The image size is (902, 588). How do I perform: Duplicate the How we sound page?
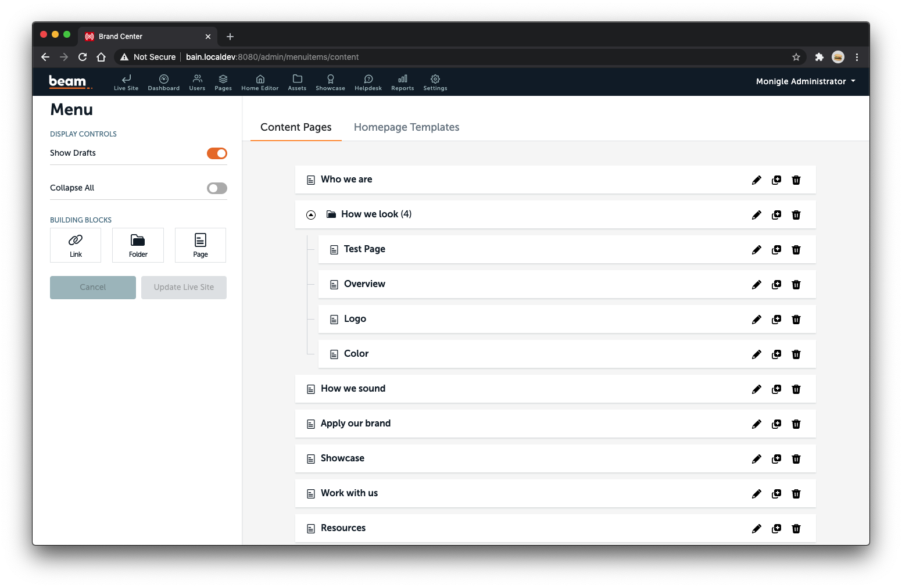click(776, 389)
